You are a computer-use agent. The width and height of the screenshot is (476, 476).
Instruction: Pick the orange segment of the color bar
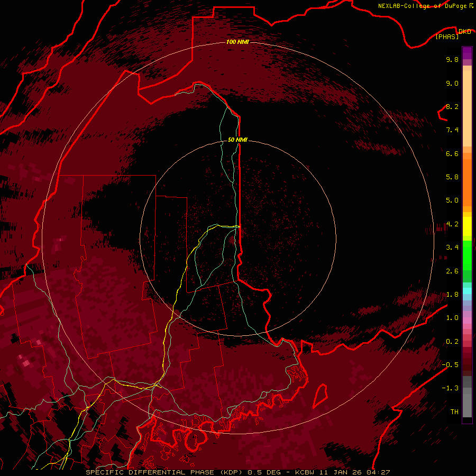pyautogui.click(x=467, y=182)
